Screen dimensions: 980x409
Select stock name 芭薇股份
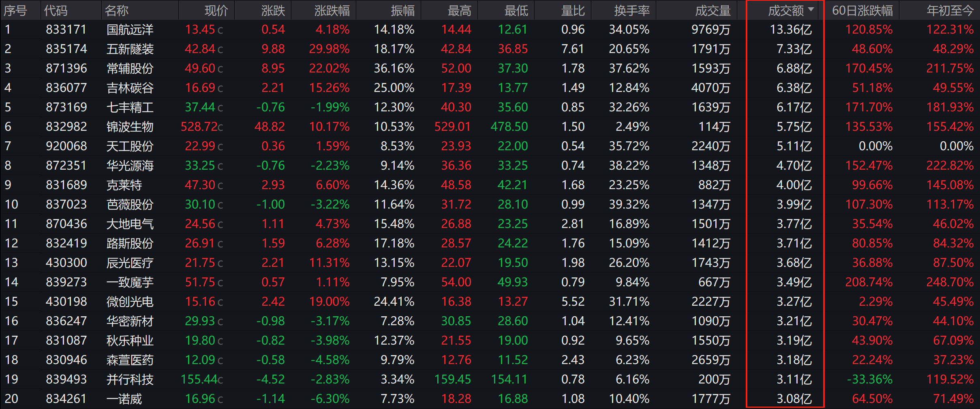pos(130,204)
